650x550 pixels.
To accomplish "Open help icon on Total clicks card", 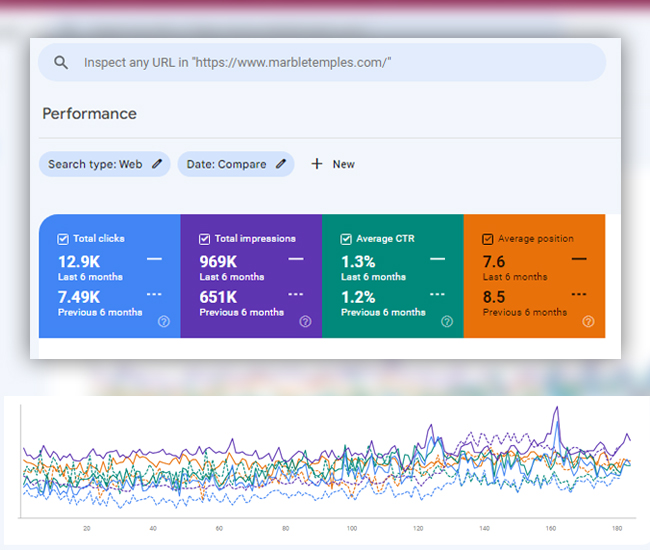I will 163,321.
